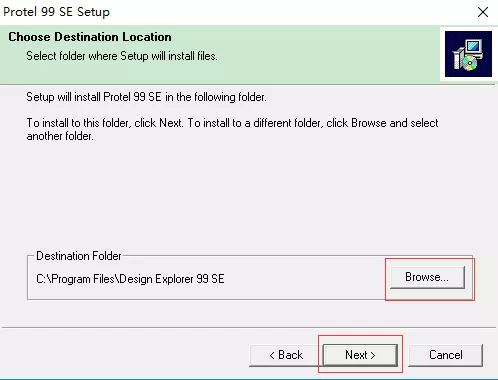The height and width of the screenshot is (380, 498).
Task: Click the setup installer computer-and-CD icon
Action: [468, 54]
